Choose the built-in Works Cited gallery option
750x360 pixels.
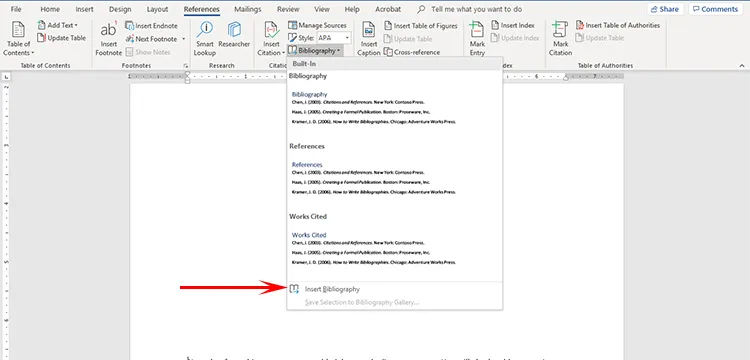pyautogui.click(x=395, y=248)
